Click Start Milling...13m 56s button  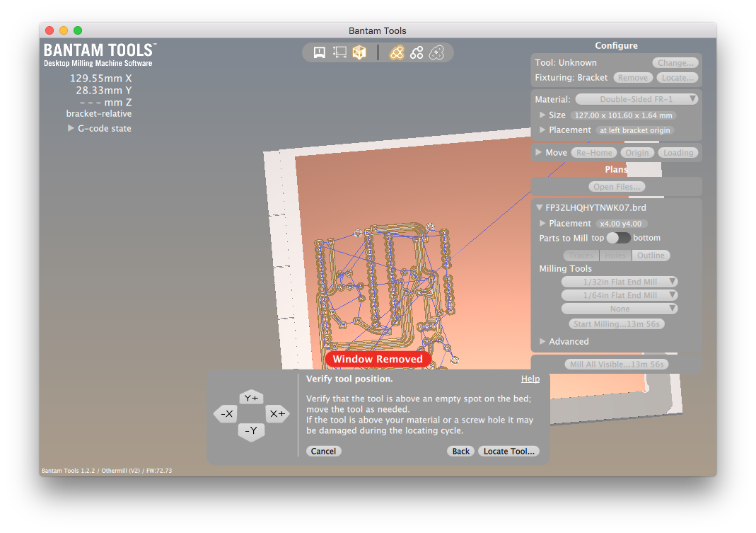[x=617, y=324]
